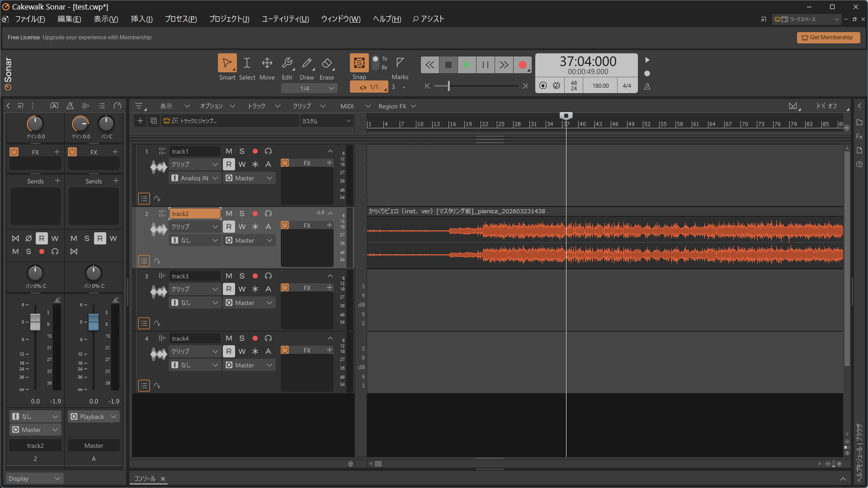Click Master volume fader in inspector
868x488 pixels.
click(x=94, y=322)
